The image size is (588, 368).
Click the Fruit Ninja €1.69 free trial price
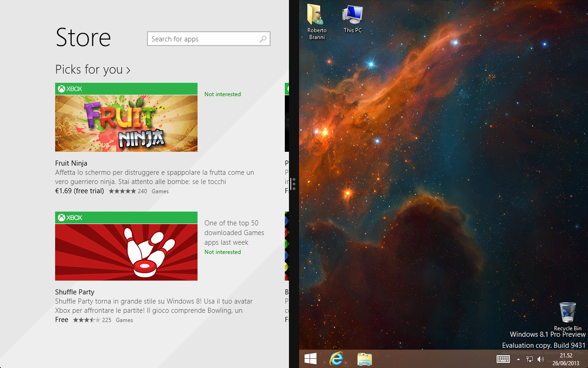[x=79, y=191]
